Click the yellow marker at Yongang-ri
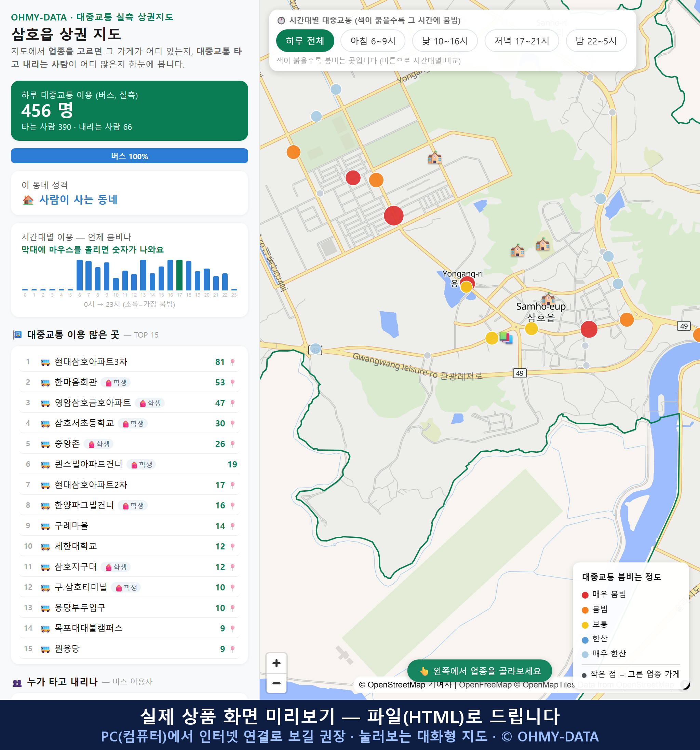 (x=467, y=287)
